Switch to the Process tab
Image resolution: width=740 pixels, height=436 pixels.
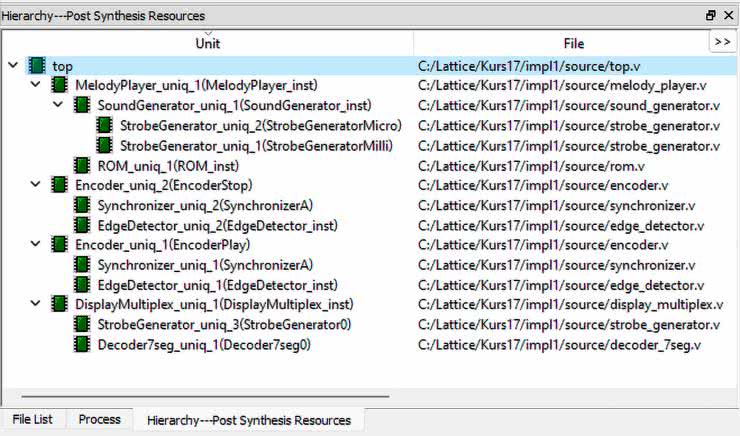[x=100, y=420]
